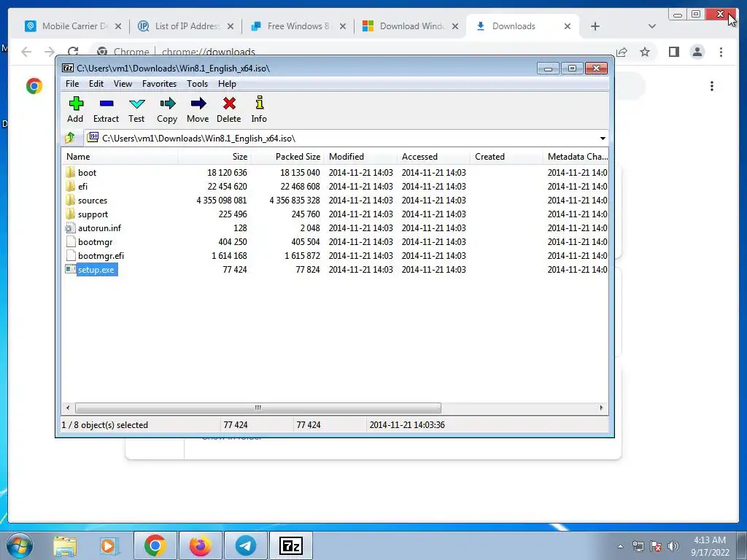Open the Windows Start button

tap(20, 545)
